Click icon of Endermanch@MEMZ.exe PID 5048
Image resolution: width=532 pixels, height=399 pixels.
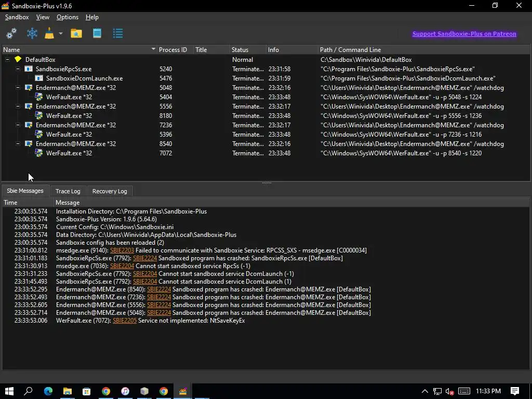click(29, 87)
